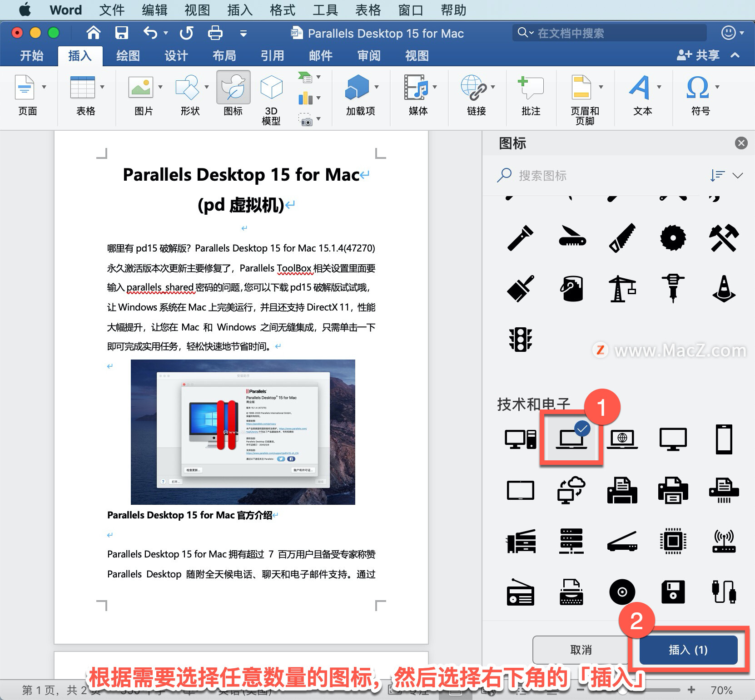Select the circular saw blade icon
Viewport: 755px width, 700px height.
(673, 237)
